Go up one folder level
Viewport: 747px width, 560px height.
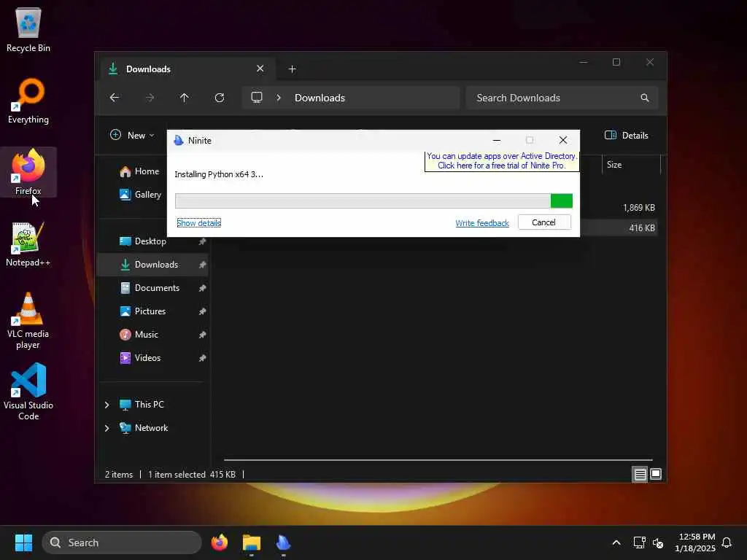coord(185,98)
